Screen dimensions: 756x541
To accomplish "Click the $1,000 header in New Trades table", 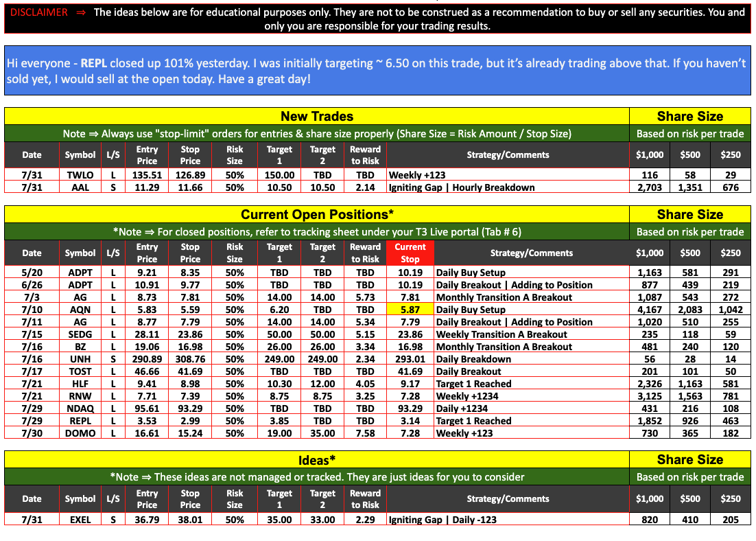I will 650,155.
